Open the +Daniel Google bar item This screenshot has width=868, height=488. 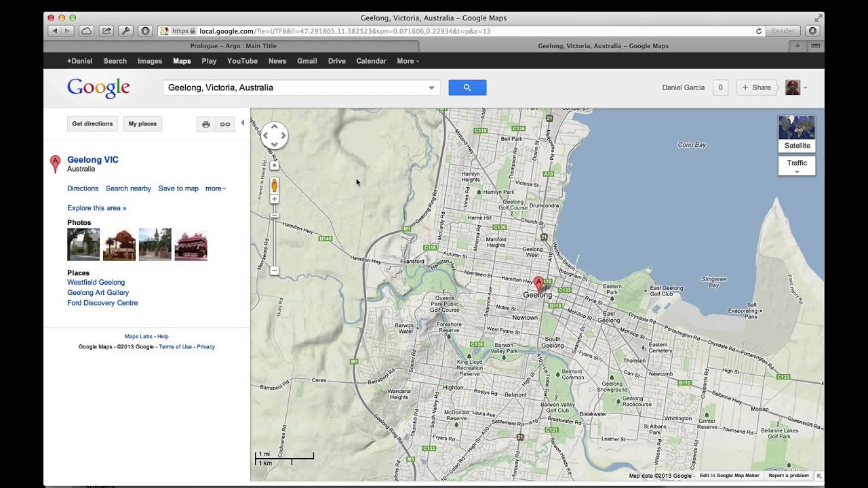click(x=79, y=61)
